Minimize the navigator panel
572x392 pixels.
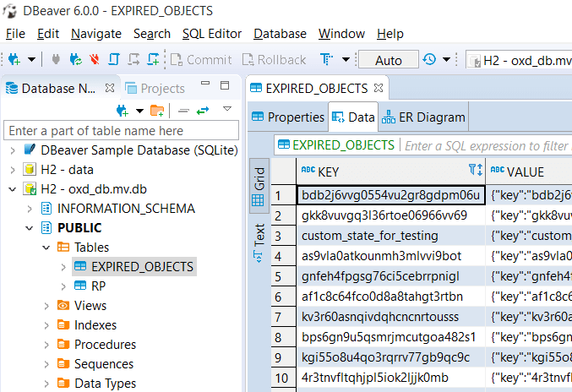pos(205,84)
